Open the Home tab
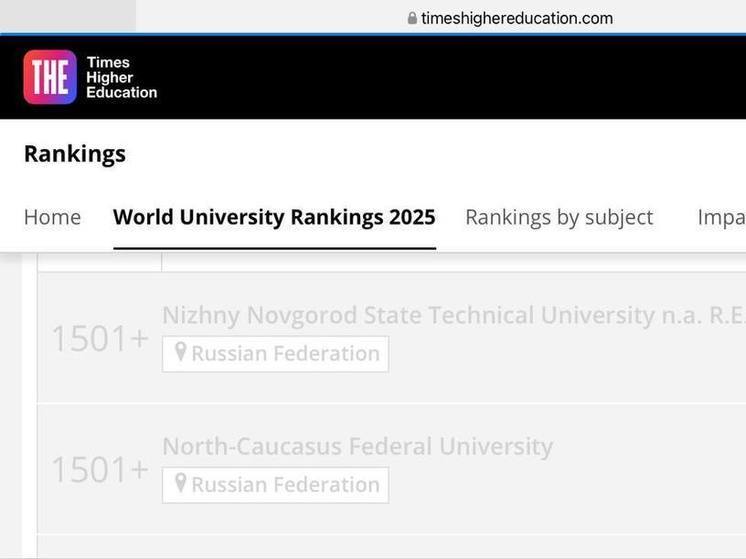 click(52, 217)
